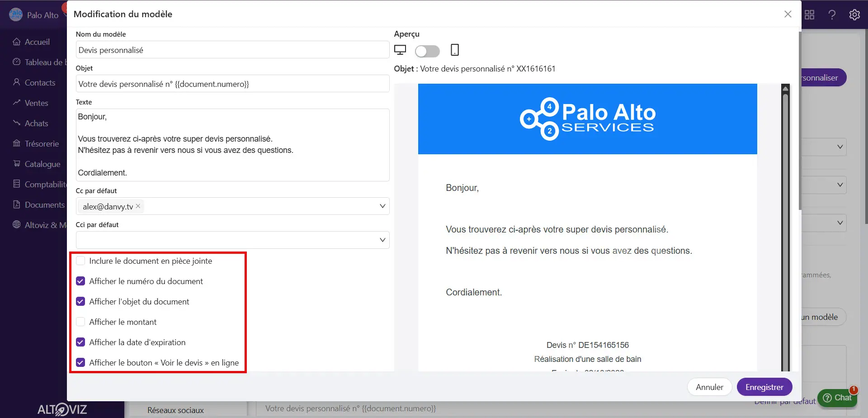Image resolution: width=868 pixels, height=418 pixels.
Task: Click the Comptabilité ledger icon
Action: coord(17,184)
